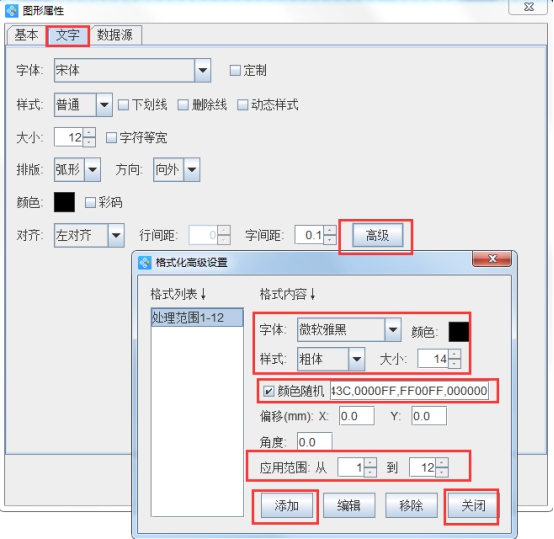
Task: Tick the 删除线 checkbox
Action: point(183,105)
